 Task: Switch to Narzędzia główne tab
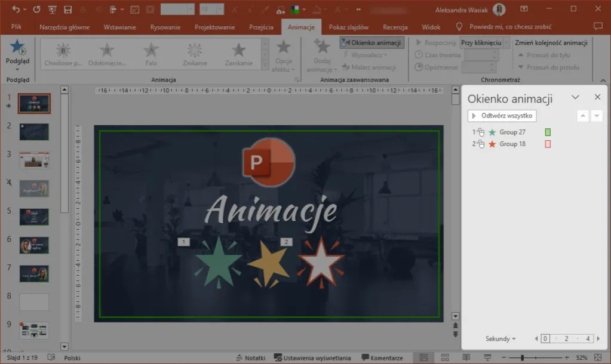pyautogui.click(x=65, y=27)
